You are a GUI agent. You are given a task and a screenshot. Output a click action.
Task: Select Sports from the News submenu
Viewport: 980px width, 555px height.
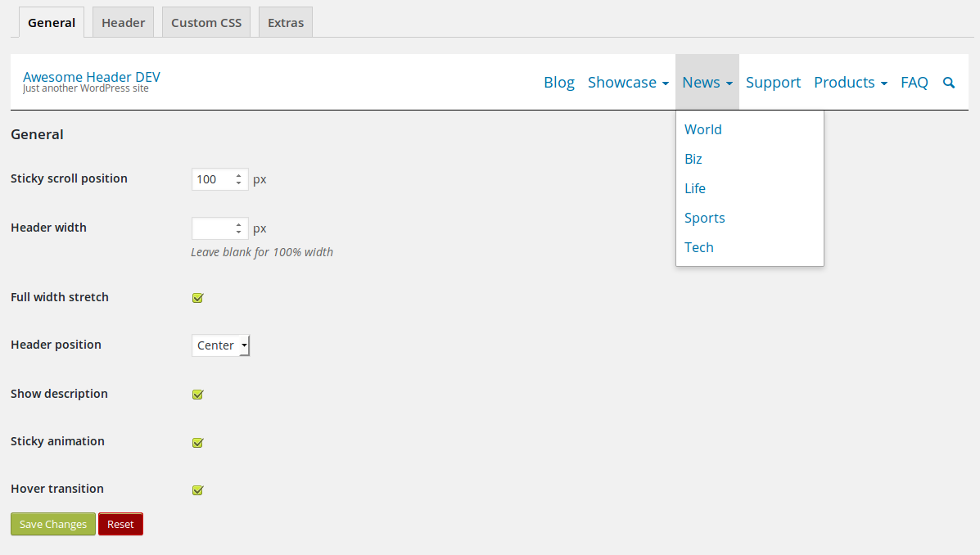705,218
